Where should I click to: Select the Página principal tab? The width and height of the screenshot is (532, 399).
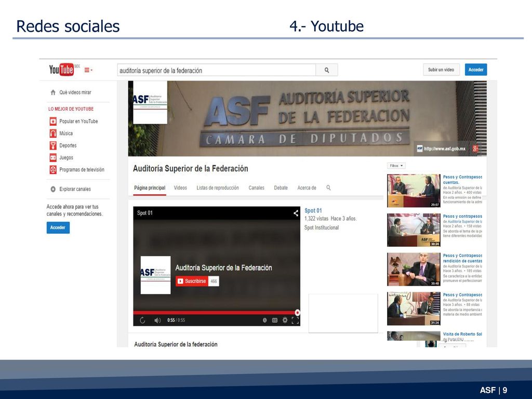click(150, 188)
